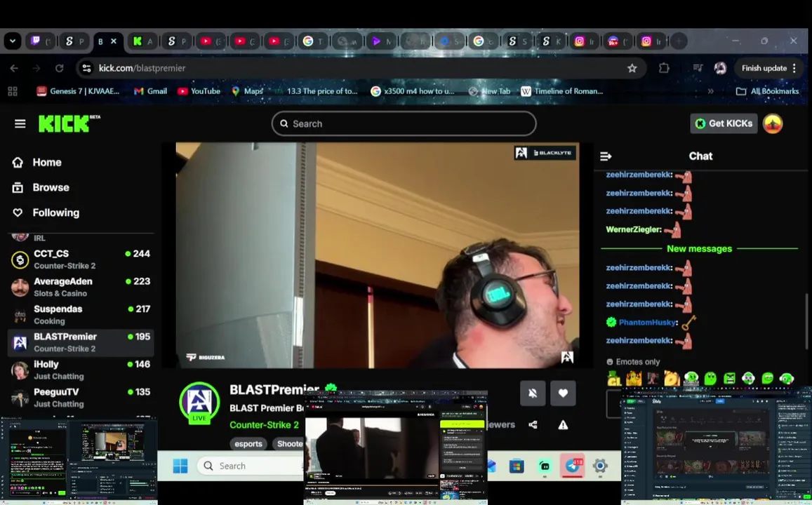Image resolution: width=812 pixels, height=505 pixels.
Task: Click WernerZiegler username in chat
Action: [x=633, y=229]
